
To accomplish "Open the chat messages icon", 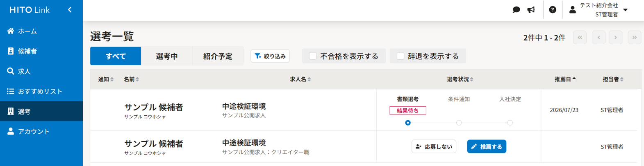I will [516, 9].
